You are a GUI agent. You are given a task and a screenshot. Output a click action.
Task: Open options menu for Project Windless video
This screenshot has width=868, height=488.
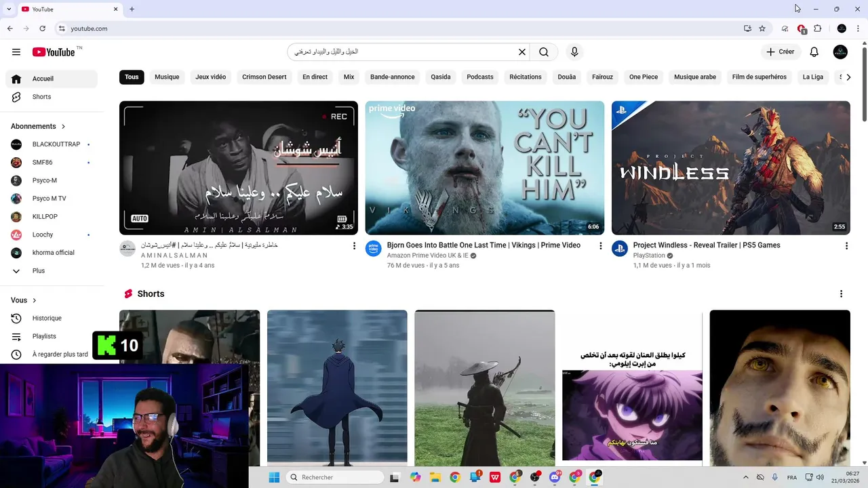coord(846,246)
